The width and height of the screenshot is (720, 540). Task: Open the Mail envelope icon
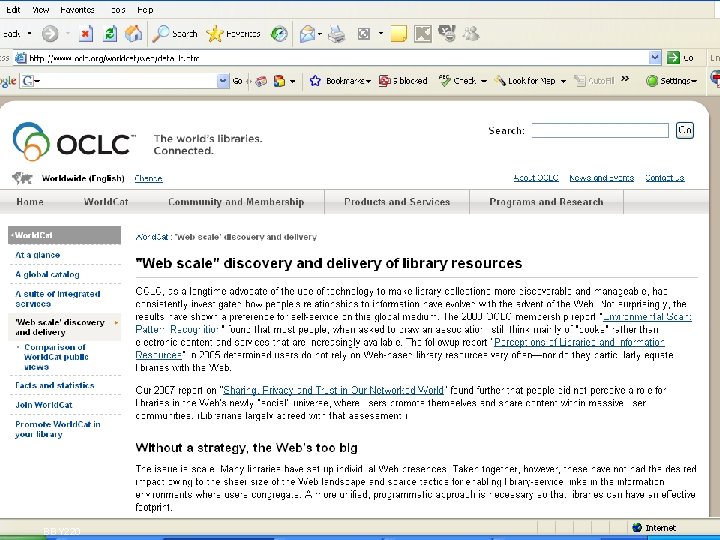(307, 34)
